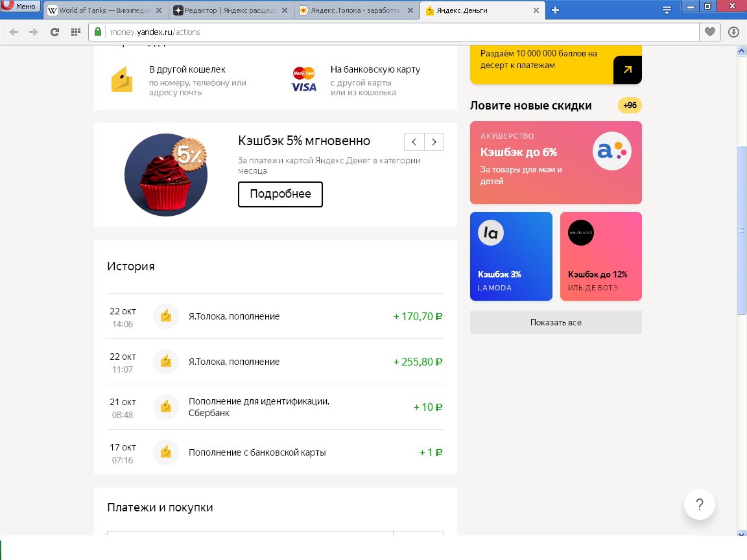Open transfer 'В другой кошелек'
The height and width of the screenshot is (560, 747).
coord(197,80)
